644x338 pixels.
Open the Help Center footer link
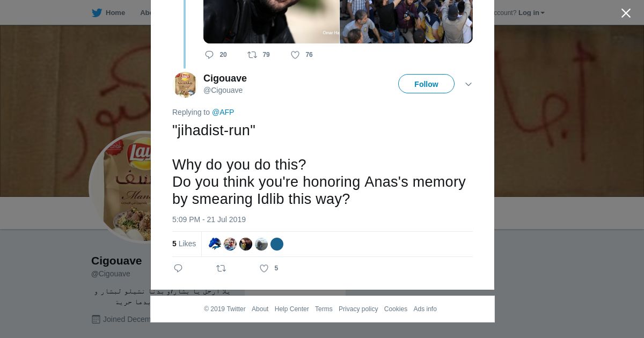click(x=291, y=309)
